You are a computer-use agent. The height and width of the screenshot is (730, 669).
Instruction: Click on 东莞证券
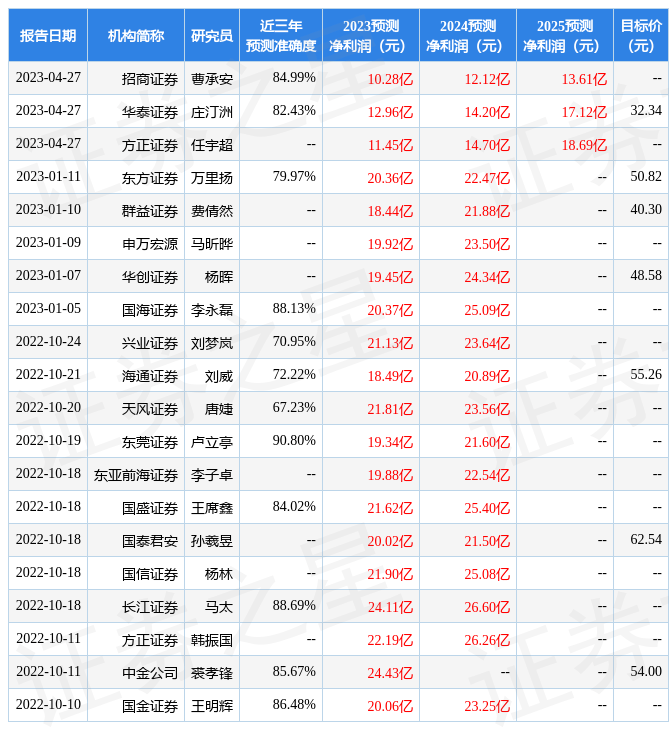point(150,442)
